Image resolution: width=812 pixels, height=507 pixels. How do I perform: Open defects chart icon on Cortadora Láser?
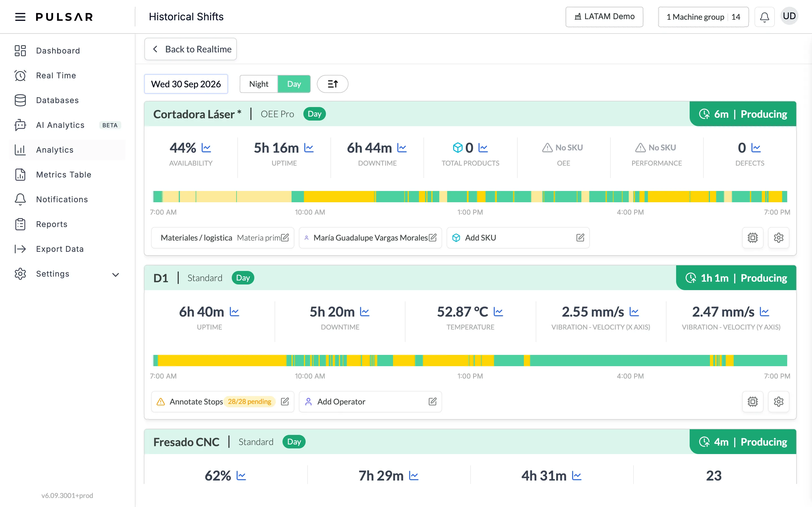tap(756, 148)
